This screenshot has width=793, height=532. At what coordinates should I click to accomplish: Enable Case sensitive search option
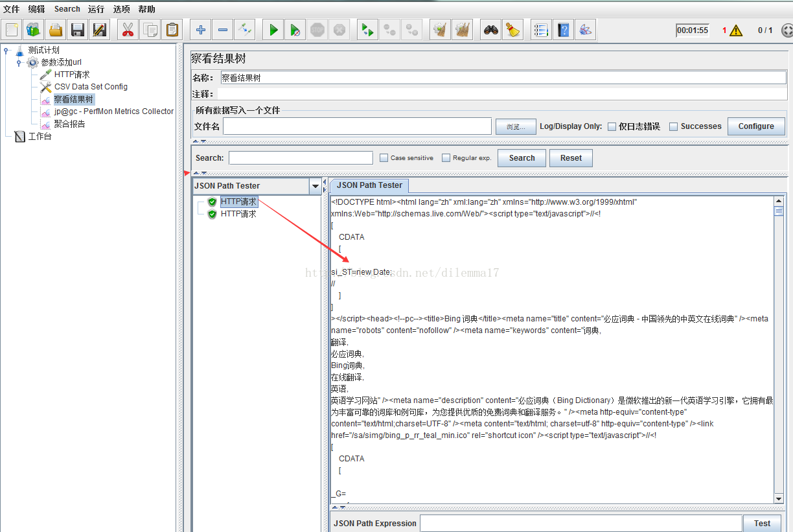point(384,157)
